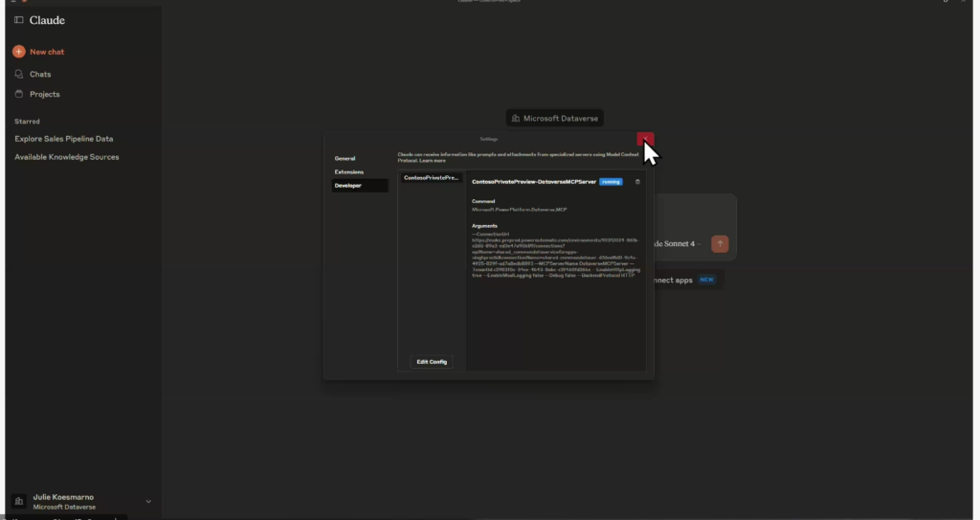Follow the Learn more link

[433, 161]
